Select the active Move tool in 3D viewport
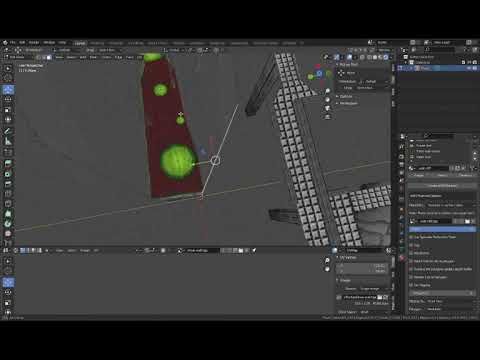 tap(8, 89)
